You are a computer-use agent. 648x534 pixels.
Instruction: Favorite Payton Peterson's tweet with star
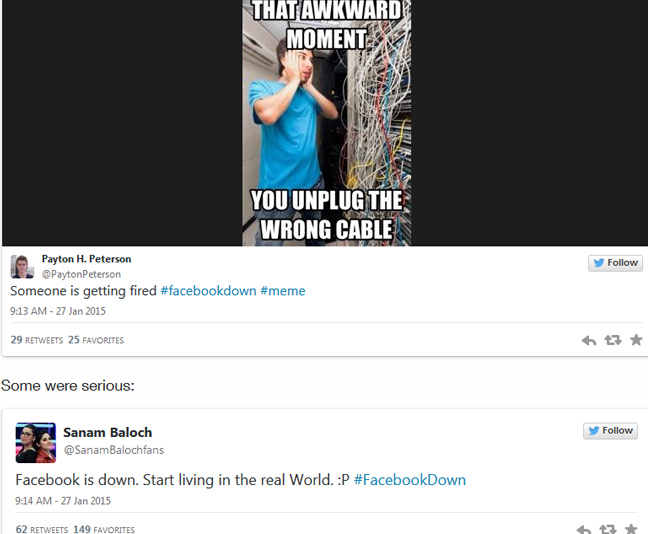636,340
